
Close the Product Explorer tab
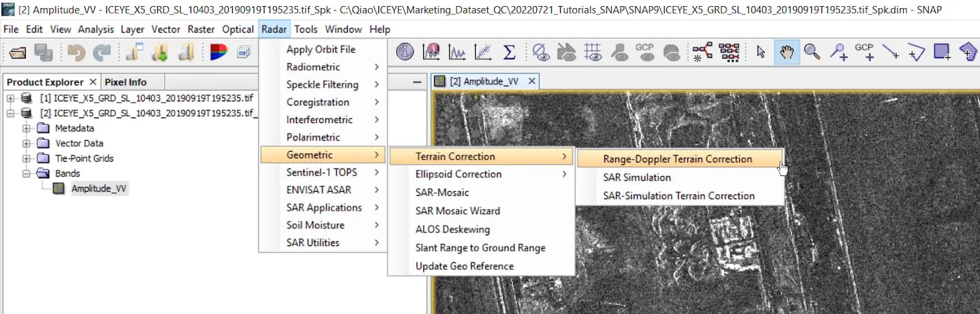point(93,82)
